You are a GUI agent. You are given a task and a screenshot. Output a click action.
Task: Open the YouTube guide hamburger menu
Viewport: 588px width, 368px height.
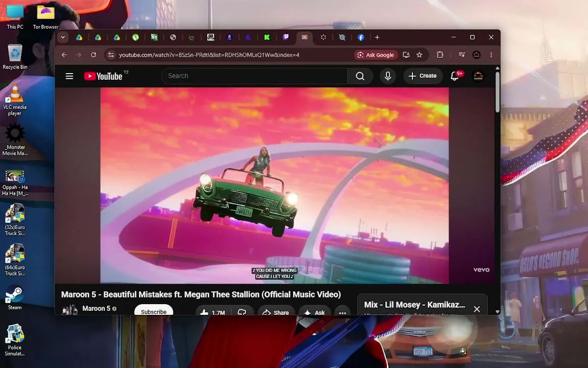click(x=69, y=76)
